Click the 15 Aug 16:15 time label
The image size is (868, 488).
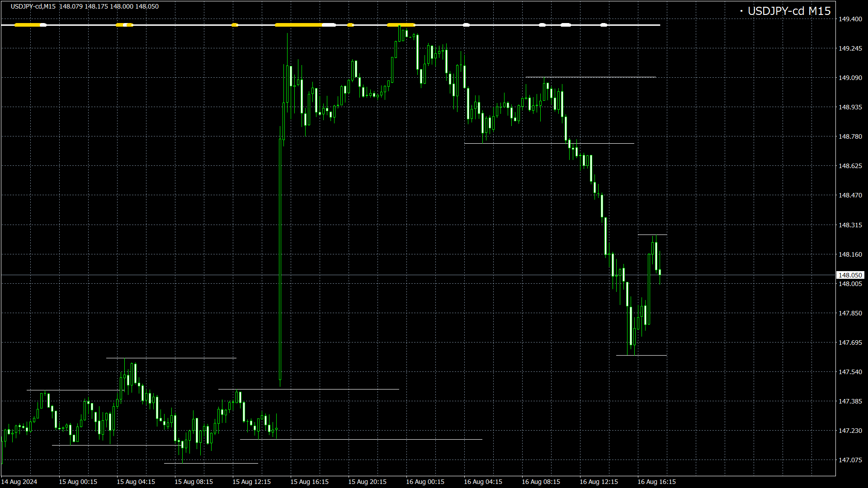click(x=309, y=482)
